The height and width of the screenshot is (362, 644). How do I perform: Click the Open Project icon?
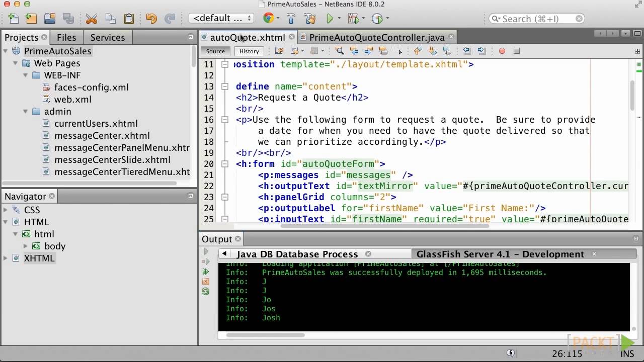pyautogui.click(x=49, y=19)
